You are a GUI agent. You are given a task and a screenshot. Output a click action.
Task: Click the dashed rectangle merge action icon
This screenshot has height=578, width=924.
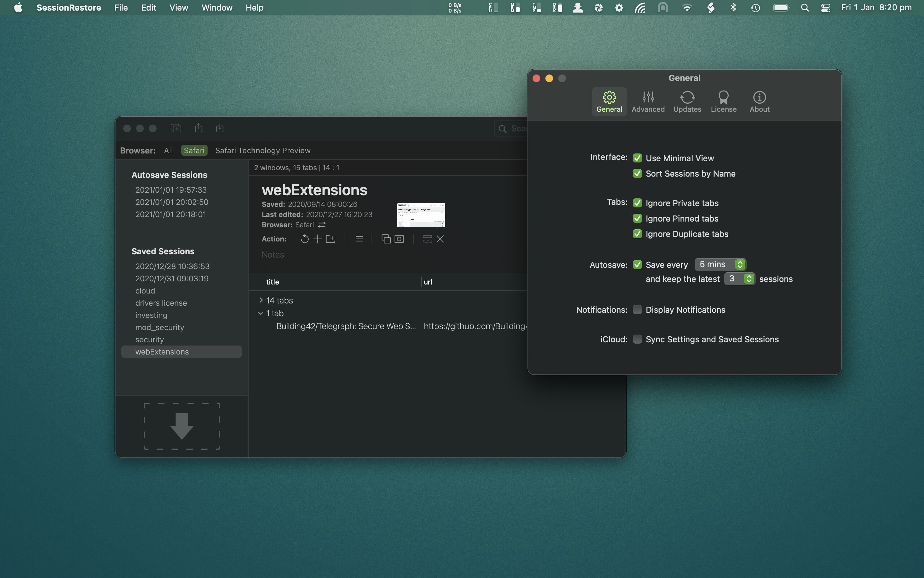pos(427,239)
